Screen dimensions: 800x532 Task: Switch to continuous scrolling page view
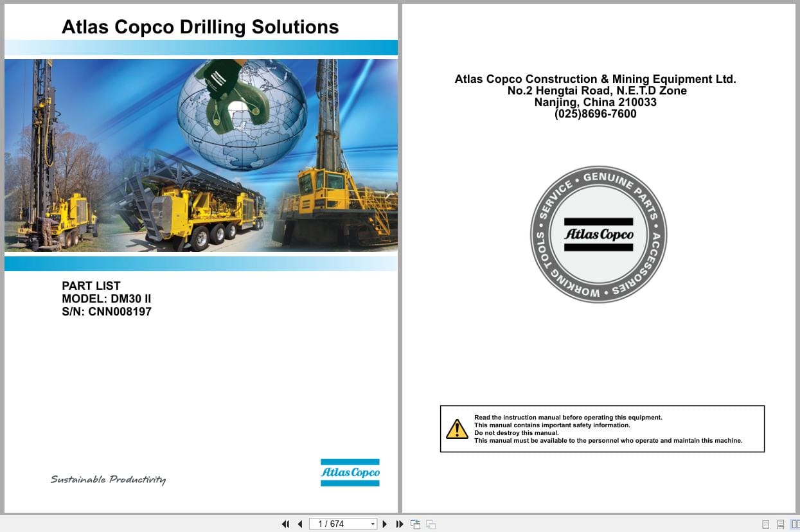tap(781, 524)
